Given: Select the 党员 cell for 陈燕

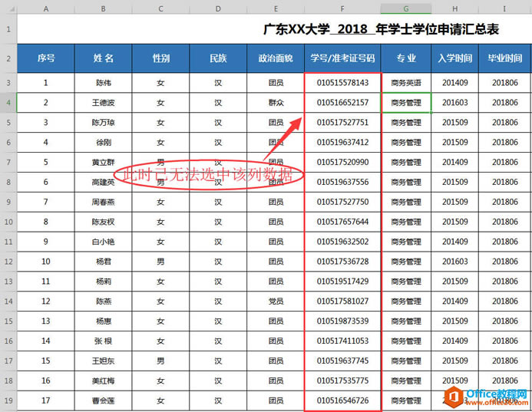Looking at the screenshot, I should (276, 302).
